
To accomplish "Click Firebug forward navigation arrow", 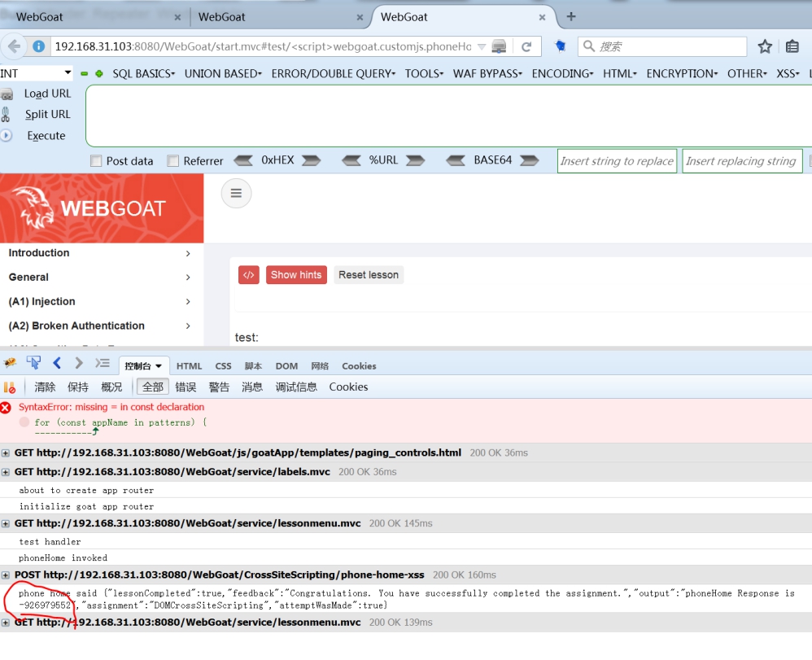I will pyautogui.click(x=78, y=363).
